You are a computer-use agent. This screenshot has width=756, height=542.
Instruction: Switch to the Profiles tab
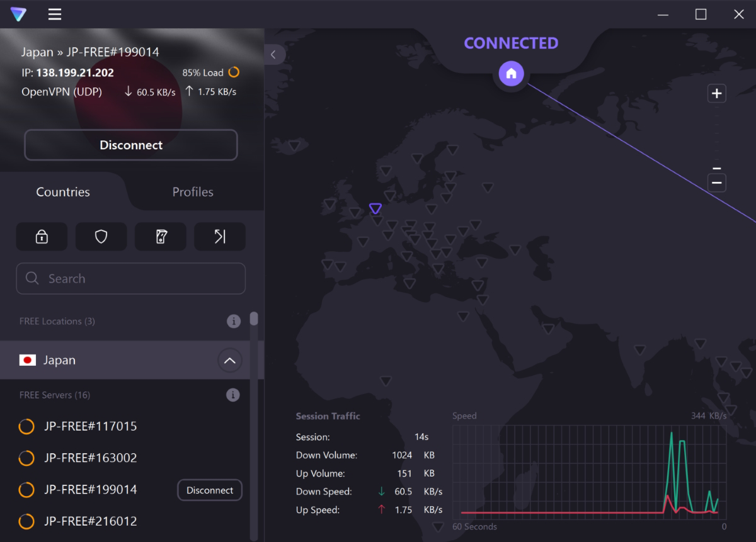(x=193, y=192)
